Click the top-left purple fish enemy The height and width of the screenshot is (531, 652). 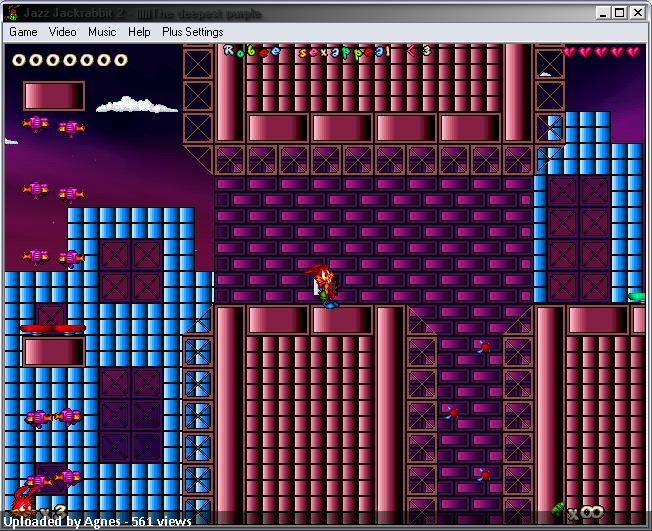click(36, 123)
